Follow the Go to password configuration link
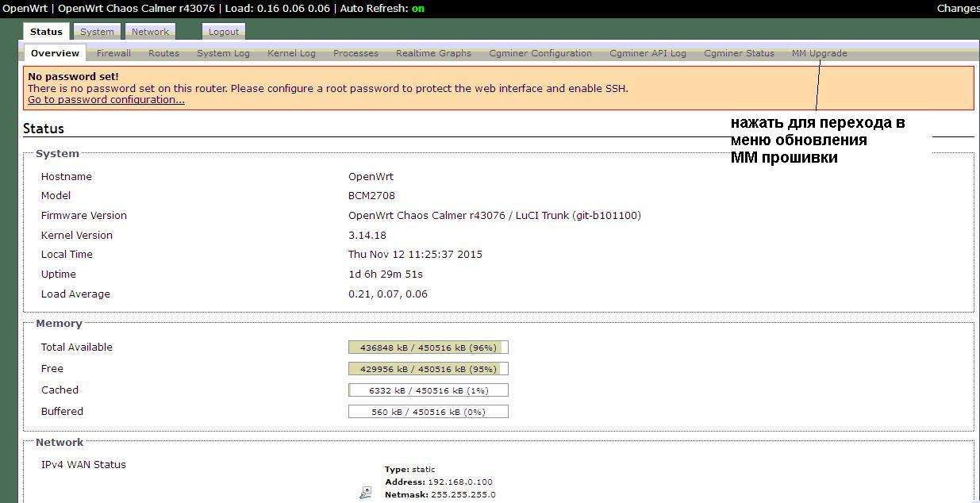Screen dimensions: 980x503 click(106, 100)
